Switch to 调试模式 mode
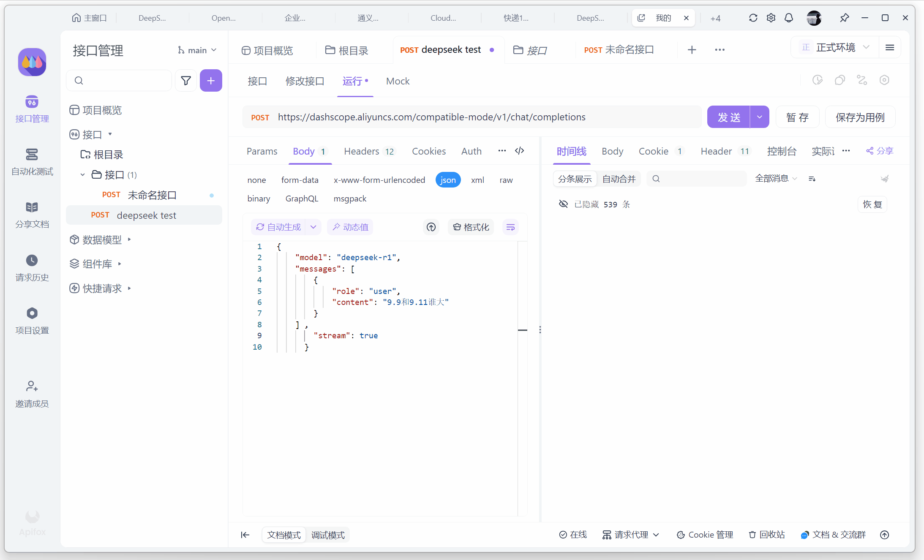 (328, 535)
